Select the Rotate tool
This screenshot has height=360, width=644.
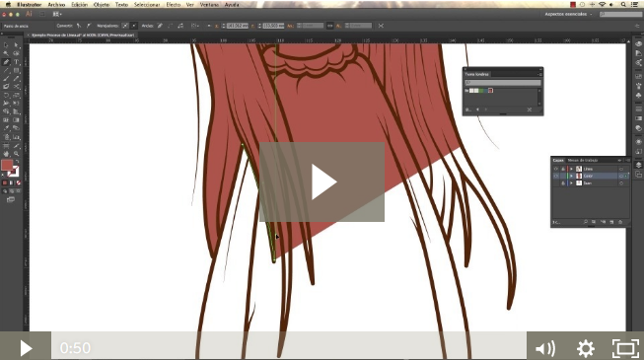(6, 96)
